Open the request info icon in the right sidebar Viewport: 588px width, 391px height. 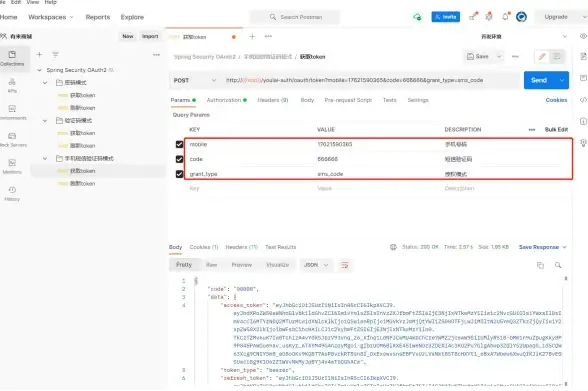[583, 121]
